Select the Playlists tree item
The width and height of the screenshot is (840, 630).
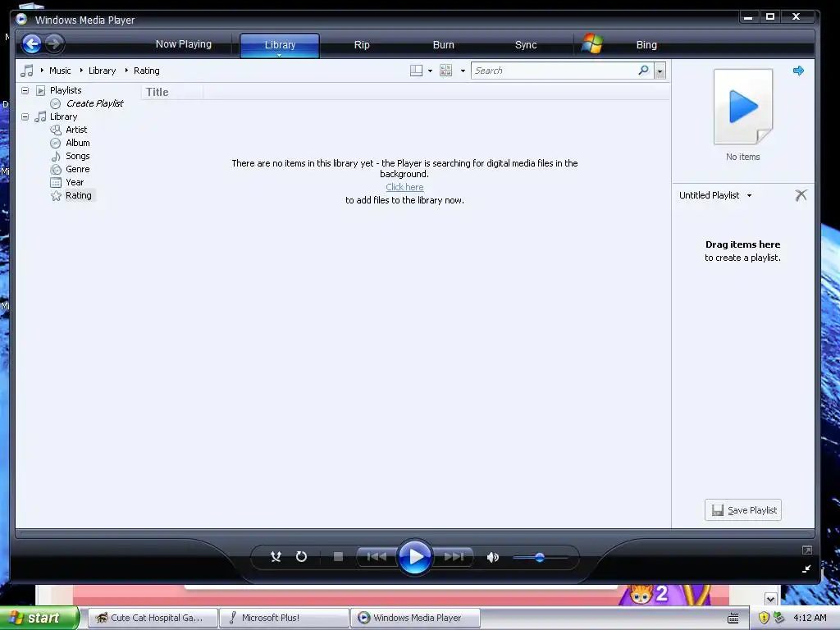(x=66, y=90)
